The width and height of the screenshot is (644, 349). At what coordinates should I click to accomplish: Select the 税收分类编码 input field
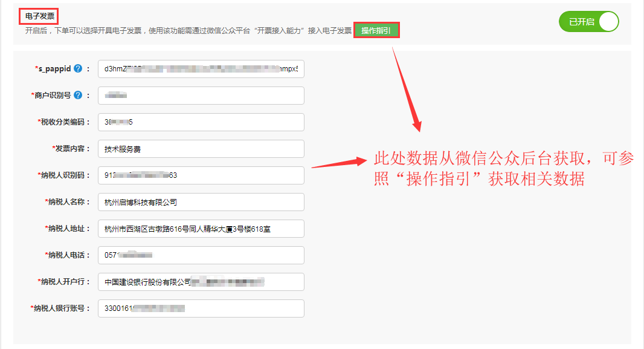click(x=201, y=122)
